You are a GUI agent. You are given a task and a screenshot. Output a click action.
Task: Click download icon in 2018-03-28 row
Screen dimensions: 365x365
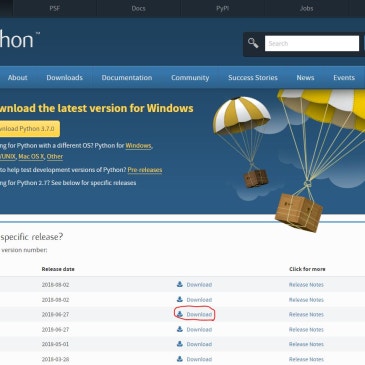point(180,359)
